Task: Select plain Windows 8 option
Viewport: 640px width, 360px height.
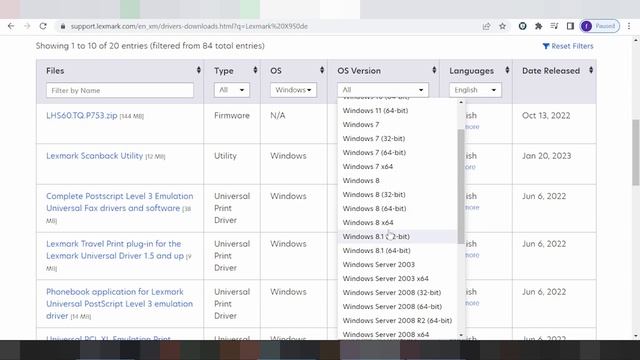Action: click(x=397, y=180)
